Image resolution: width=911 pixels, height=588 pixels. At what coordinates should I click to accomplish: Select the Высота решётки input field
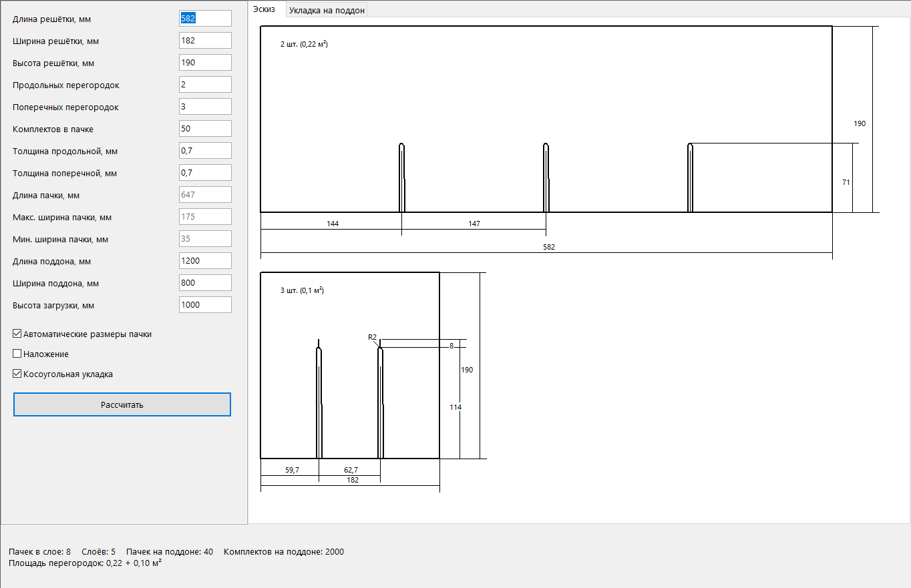tap(205, 63)
